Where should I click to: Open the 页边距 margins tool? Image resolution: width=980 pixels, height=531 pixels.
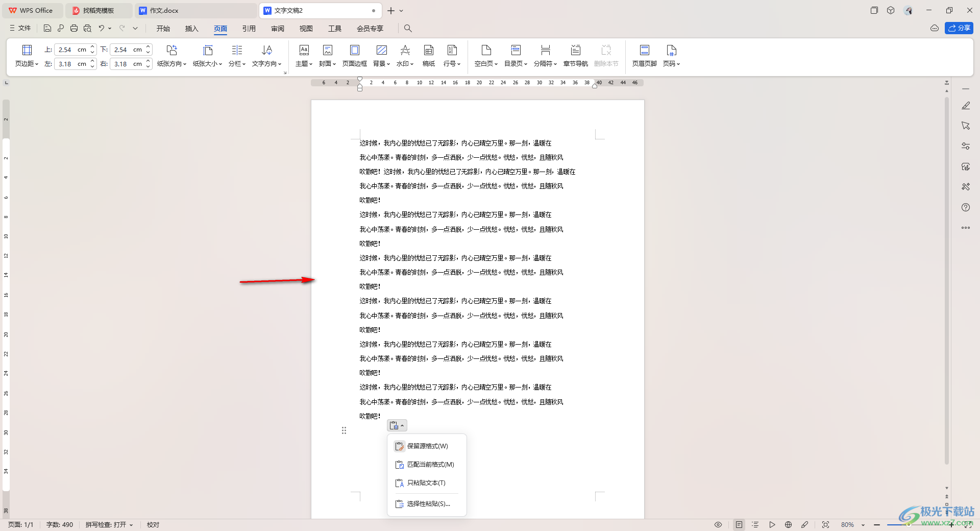27,56
